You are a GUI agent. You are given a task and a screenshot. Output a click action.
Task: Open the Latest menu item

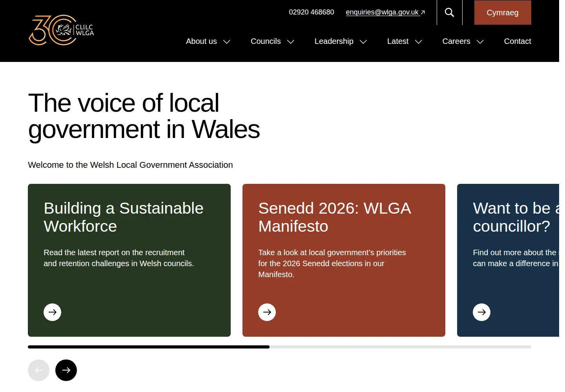click(398, 41)
